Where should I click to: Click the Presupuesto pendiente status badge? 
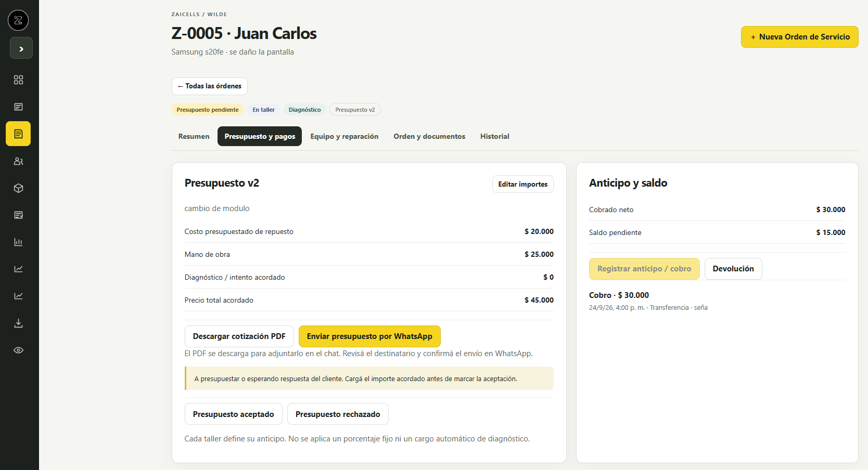208,110
